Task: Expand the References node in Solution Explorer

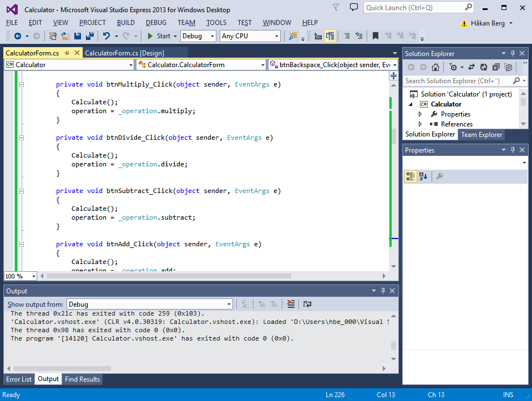Action: coord(420,124)
